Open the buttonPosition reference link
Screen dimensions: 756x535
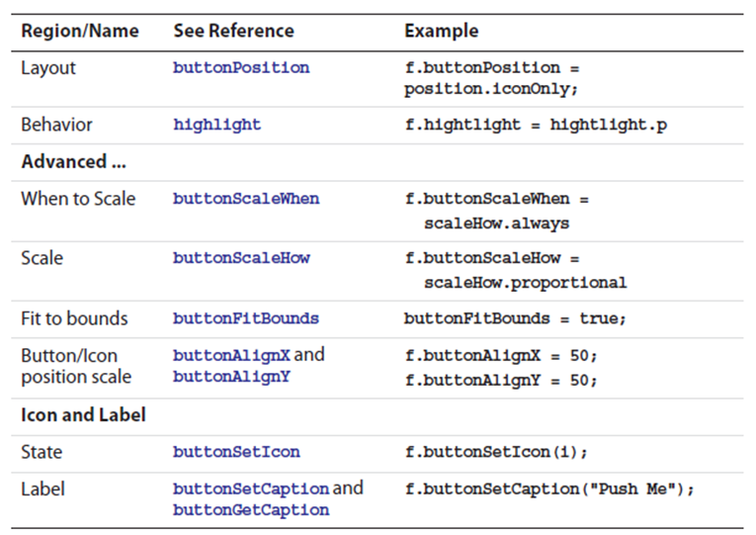point(241,68)
